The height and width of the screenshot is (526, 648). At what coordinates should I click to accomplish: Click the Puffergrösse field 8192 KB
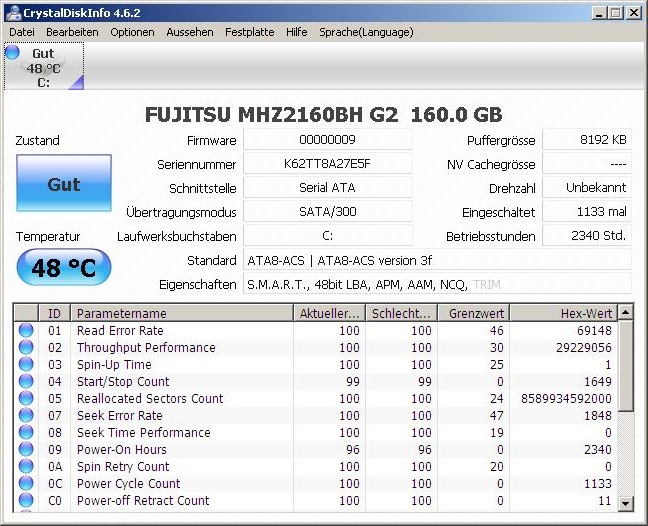point(587,140)
